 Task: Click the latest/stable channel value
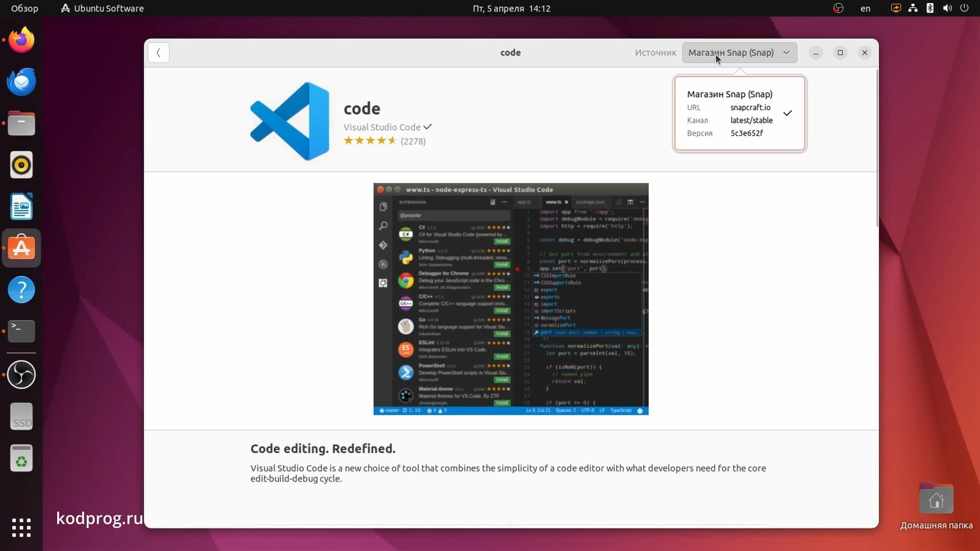(751, 120)
